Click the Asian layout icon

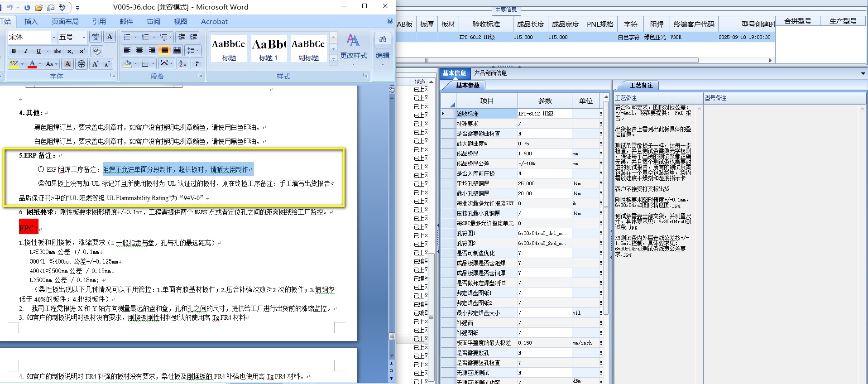[x=164, y=63]
